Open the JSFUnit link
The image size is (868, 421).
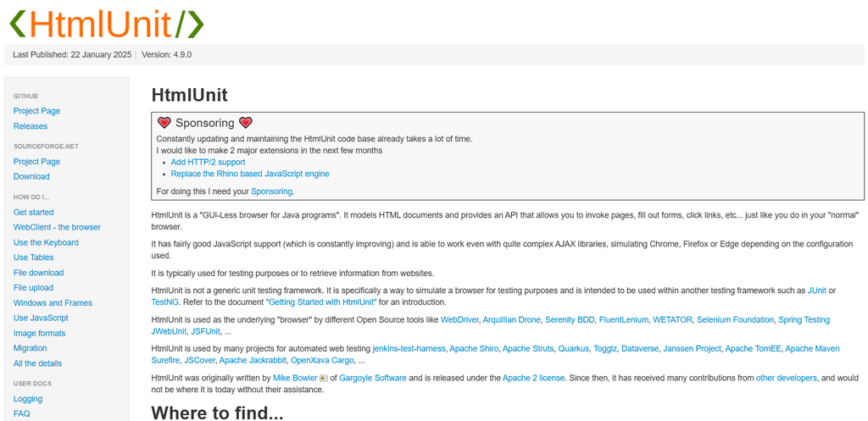[x=205, y=331]
